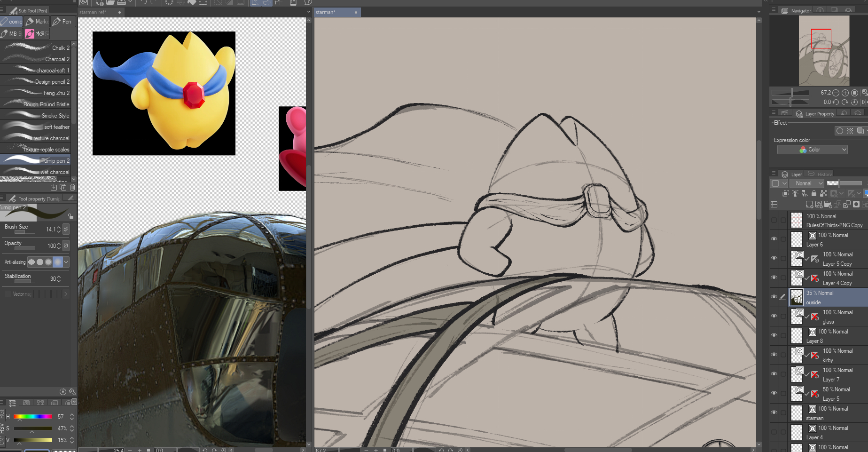This screenshot has width=868, height=452.
Task: Create a new layer folder
Action: (x=828, y=204)
